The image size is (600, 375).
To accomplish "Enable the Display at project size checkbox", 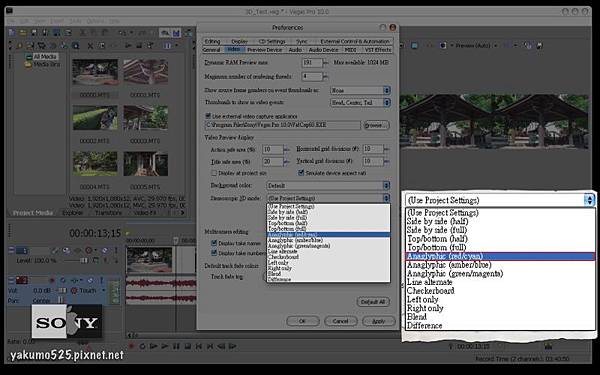I will point(214,173).
